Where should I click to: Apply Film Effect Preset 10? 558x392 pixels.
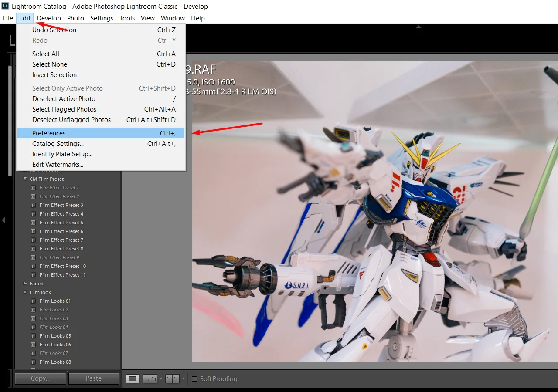tap(63, 266)
